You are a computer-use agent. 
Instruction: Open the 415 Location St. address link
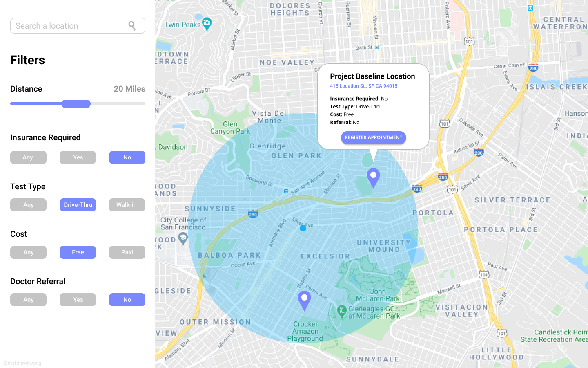tap(363, 86)
